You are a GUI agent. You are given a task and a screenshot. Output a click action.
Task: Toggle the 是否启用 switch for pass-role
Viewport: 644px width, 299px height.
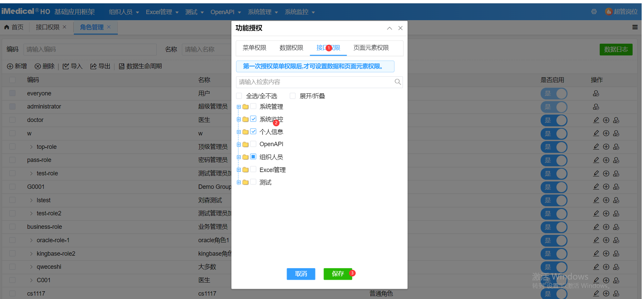tap(554, 160)
